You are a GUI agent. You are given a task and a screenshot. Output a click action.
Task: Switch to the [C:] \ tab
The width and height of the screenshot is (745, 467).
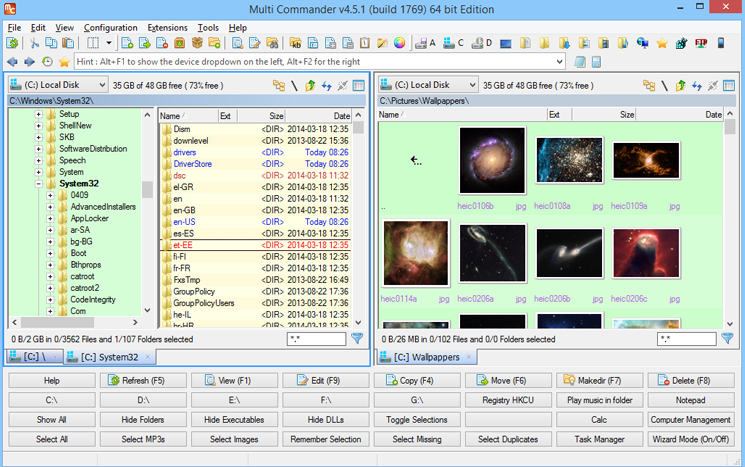click(34, 356)
